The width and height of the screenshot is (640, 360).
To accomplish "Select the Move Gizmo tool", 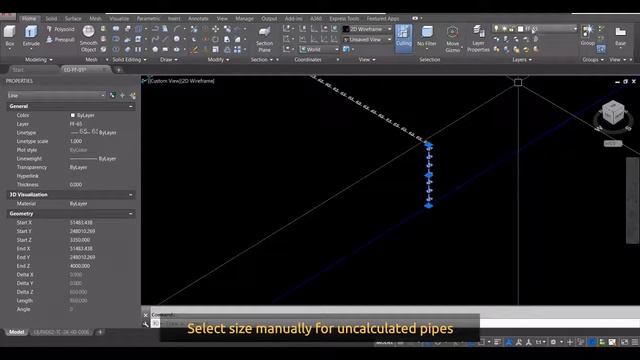I will pos(452,39).
